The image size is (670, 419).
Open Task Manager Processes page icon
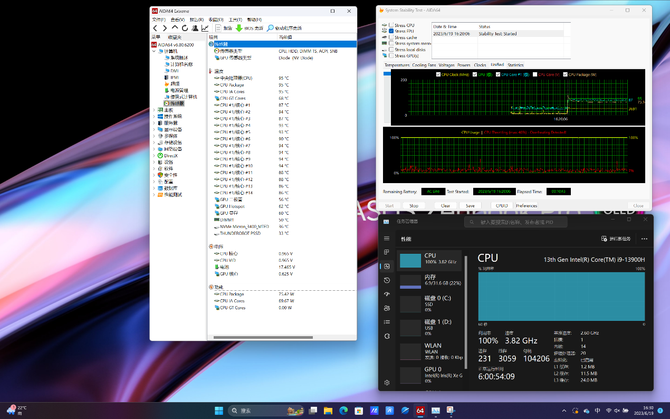387,252
